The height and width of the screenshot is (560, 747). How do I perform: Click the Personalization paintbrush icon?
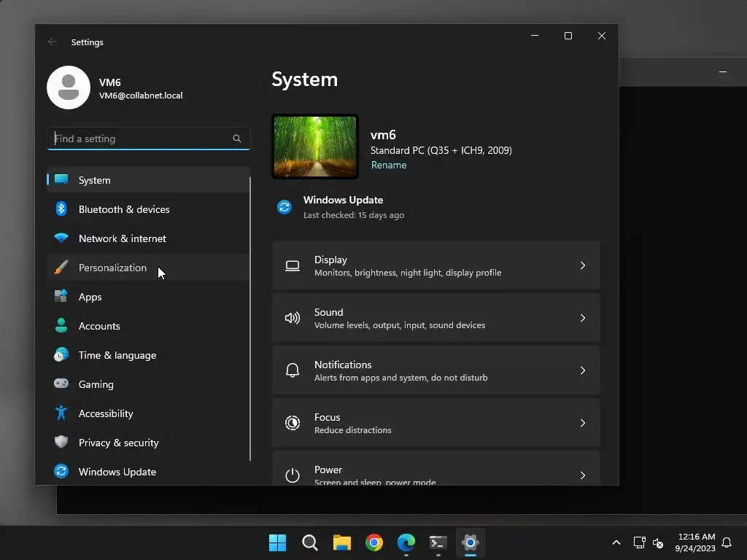click(x=61, y=267)
